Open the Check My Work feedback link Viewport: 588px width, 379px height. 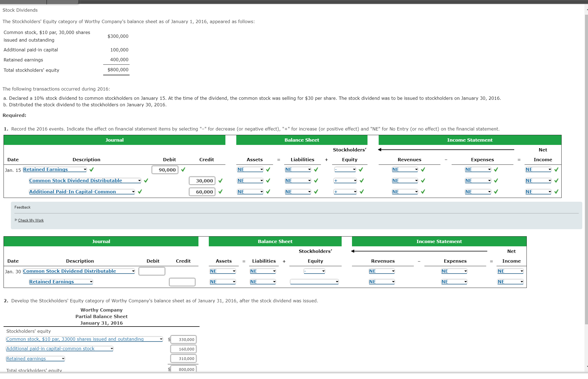[x=30, y=220]
